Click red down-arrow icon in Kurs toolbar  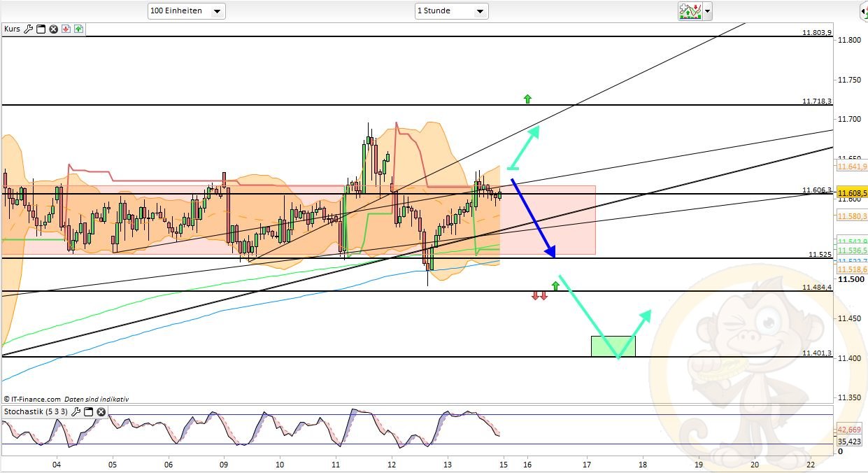coord(66,29)
